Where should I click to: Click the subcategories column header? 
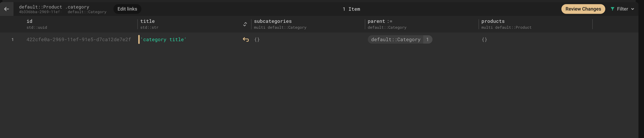[273, 21]
